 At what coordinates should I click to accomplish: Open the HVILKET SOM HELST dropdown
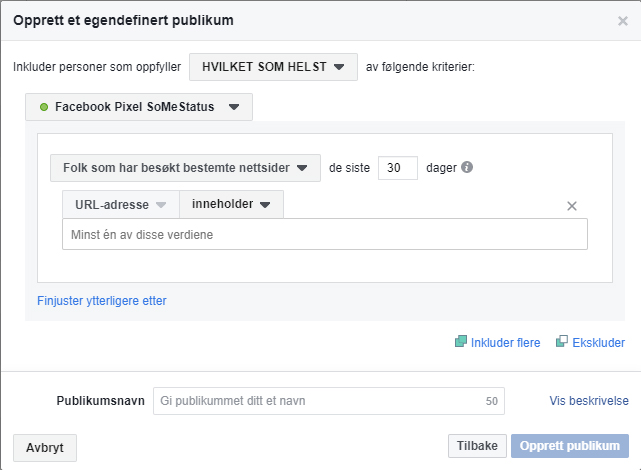point(273,67)
